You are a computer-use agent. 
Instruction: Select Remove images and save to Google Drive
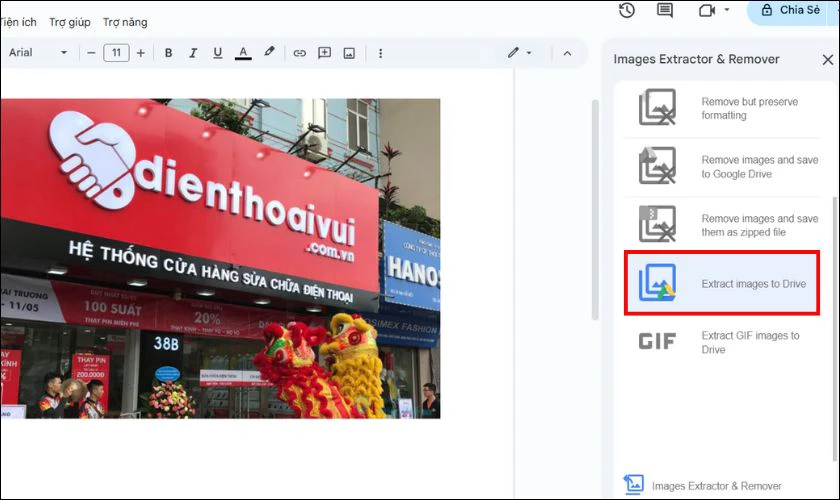coord(760,167)
